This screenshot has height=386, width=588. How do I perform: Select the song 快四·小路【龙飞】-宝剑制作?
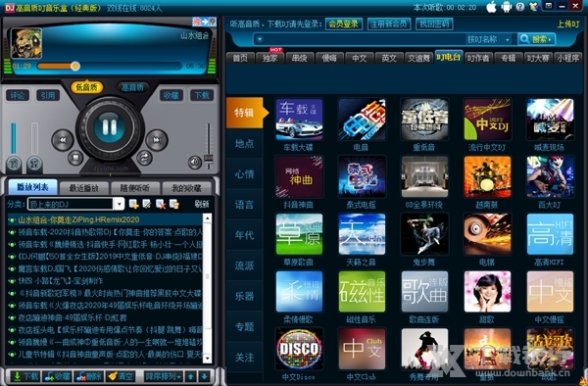(x=105, y=281)
